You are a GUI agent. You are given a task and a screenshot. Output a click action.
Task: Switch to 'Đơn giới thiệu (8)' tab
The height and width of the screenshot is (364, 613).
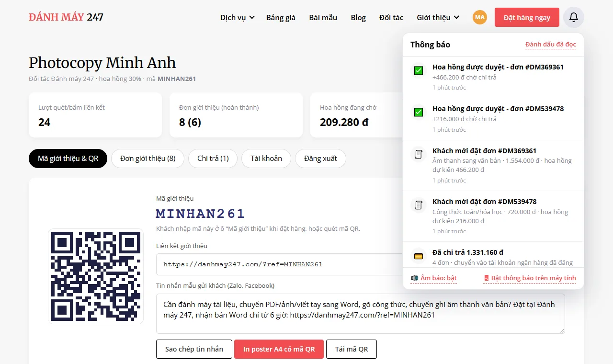coord(148,159)
